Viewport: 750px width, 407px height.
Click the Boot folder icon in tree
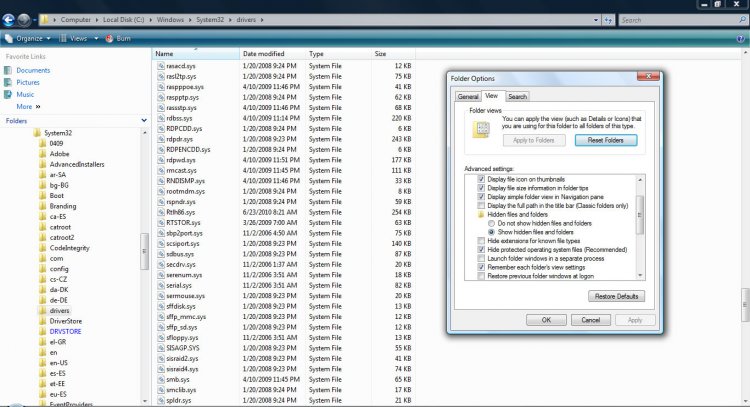click(x=43, y=196)
